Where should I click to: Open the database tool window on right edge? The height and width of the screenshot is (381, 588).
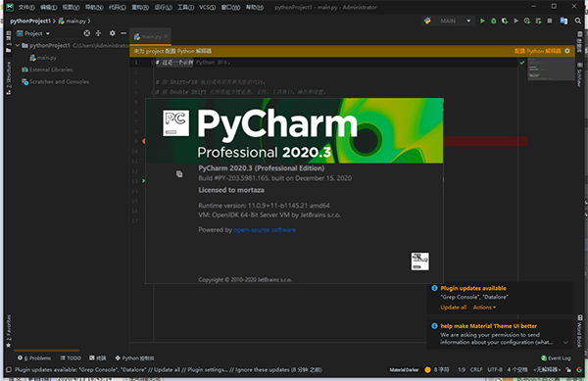pyautogui.click(x=580, y=41)
